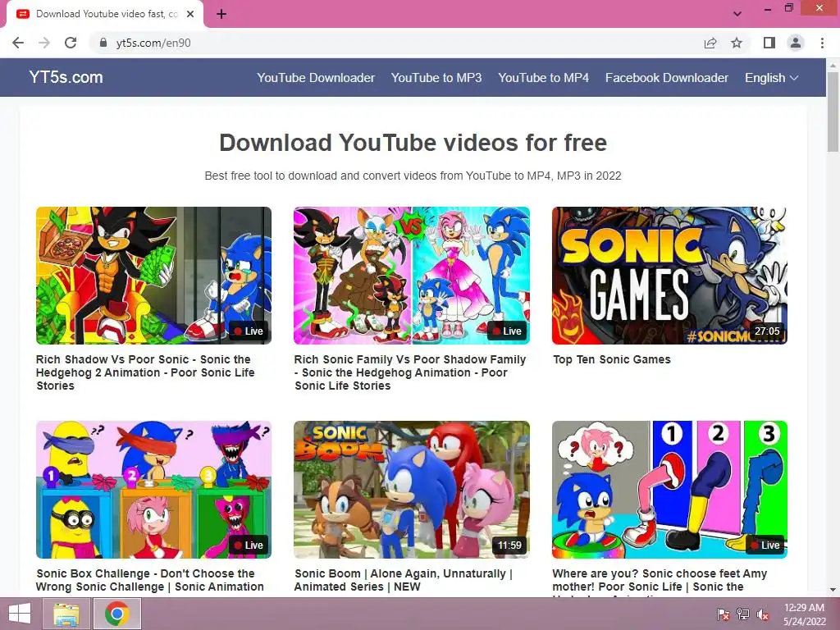Viewport: 840px width, 630px height.
Task: Click title 'Where are you? Sonic choose feet'
Action: pyautogui.click(x=660, y=582)
